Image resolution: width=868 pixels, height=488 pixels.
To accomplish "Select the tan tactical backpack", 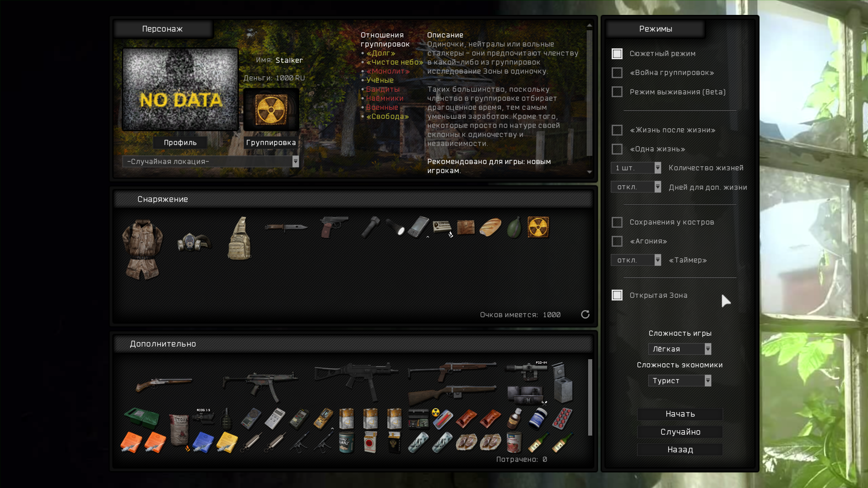I will [239, 239].
